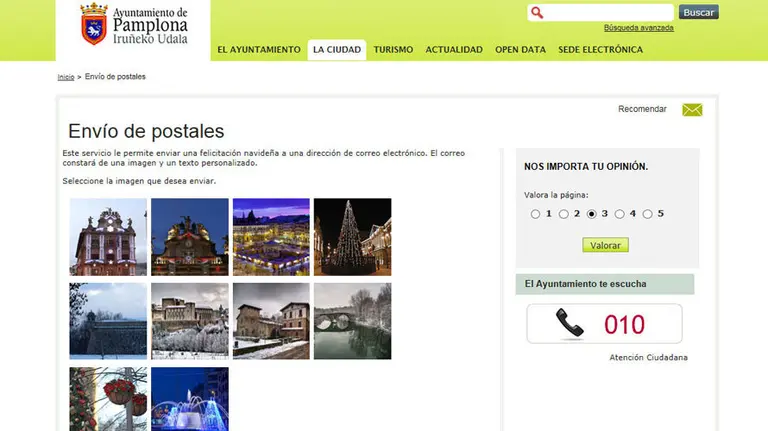This screenshot has height=431, width=768.
Task: Select the snowy street houses postcard
Action: coord(271,321)
